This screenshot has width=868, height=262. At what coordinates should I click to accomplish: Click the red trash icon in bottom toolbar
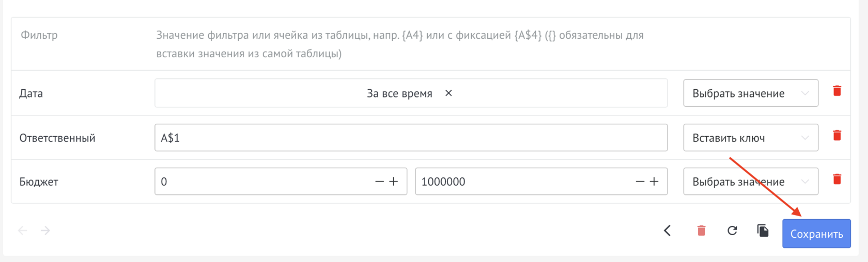(x=701, y=231)
